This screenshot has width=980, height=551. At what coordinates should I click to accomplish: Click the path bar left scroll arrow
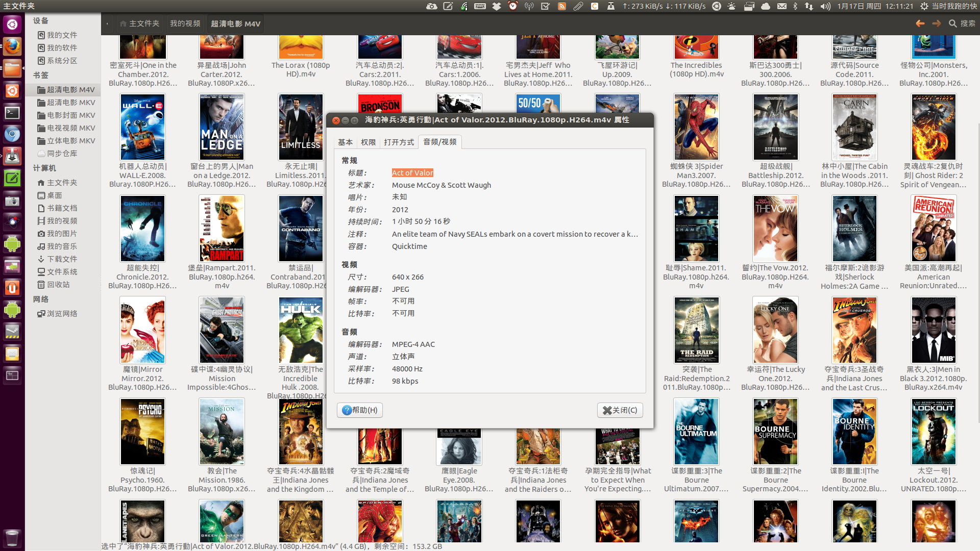pos(107,23)
